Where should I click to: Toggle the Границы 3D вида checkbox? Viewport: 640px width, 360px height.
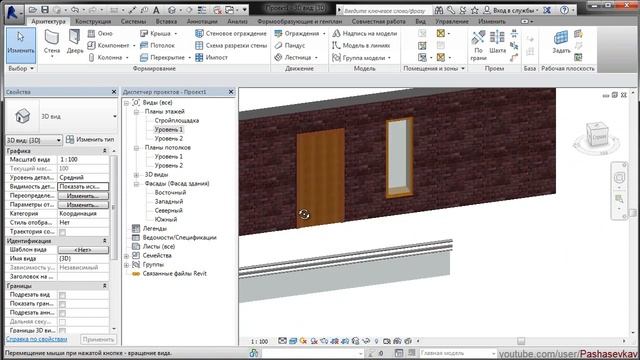coord(62,330)
